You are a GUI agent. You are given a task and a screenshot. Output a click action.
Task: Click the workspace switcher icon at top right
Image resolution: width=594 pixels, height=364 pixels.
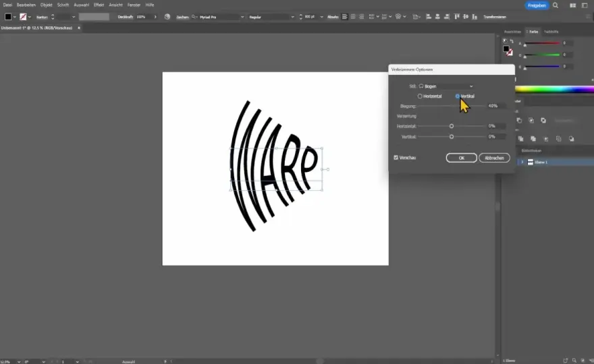(585, 5)
